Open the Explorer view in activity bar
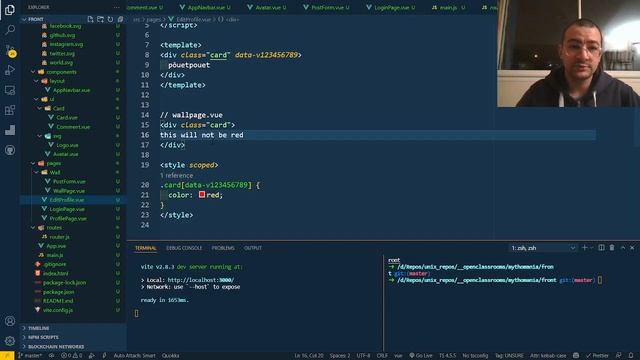This screenshot has height=360, width=640. (10, 9)
